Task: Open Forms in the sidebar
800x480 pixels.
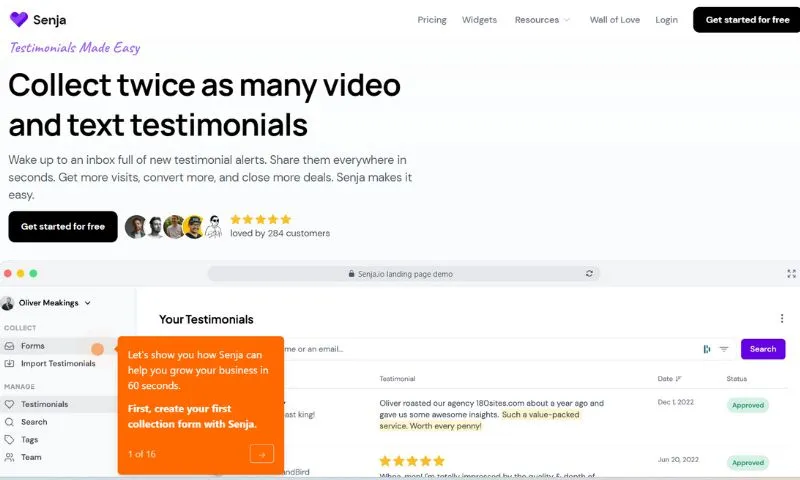Action: tap(33, 346)
